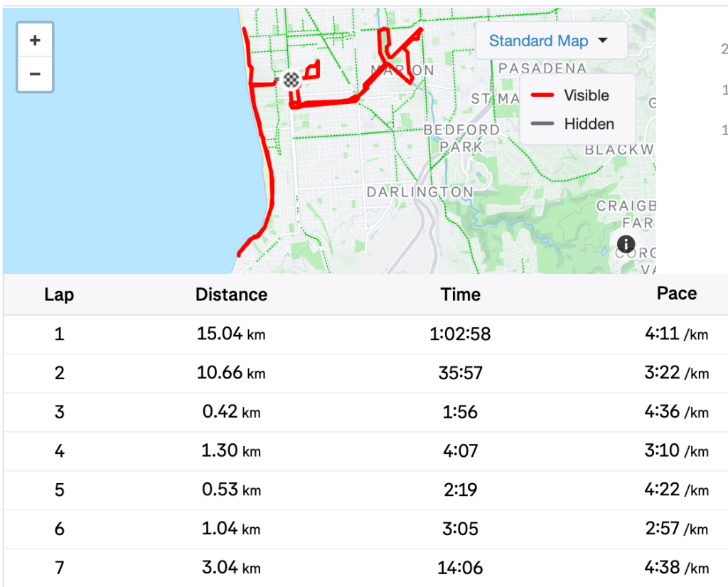The height and width of the screenshot is (587, 728).
Task: Click the checkered finish flag marker
Action: pos(291,80)
